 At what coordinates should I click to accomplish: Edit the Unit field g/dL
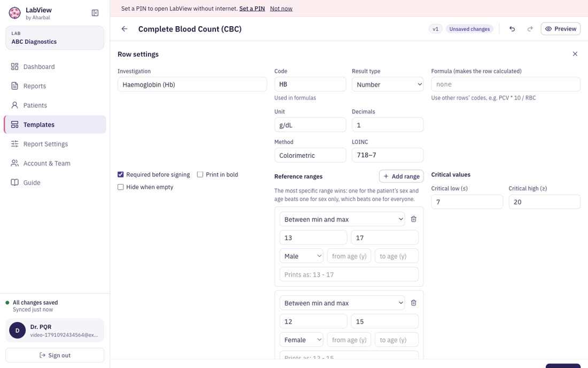(x=310, y=125)
